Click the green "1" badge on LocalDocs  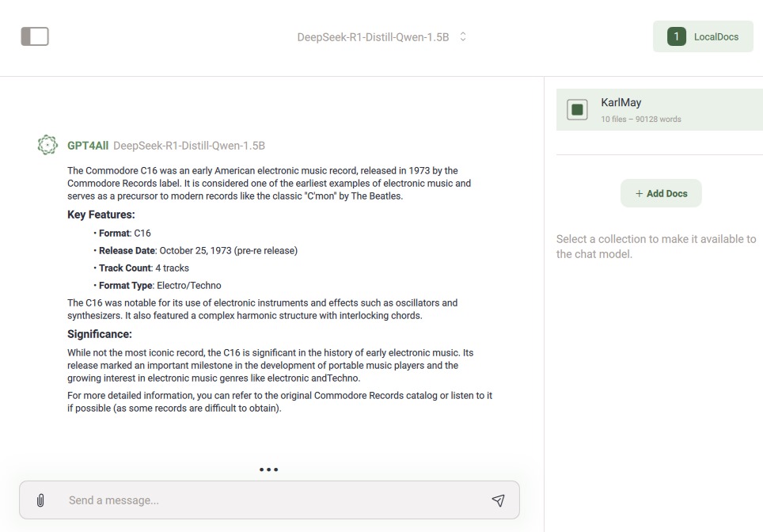[x=676, y=36]
